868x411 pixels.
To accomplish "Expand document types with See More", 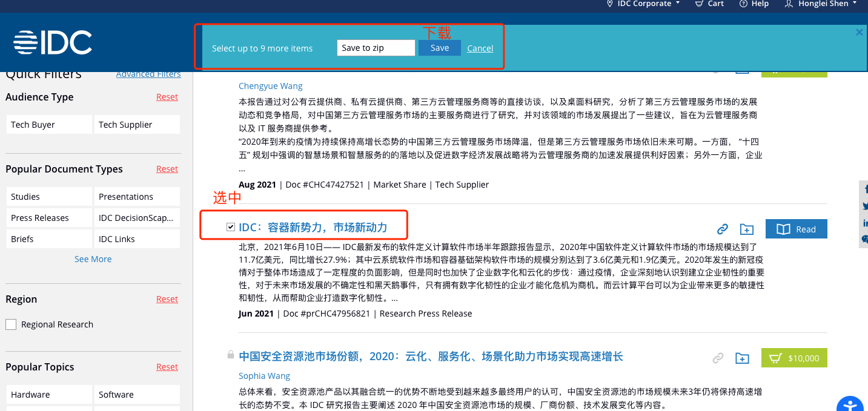I will pyautogui.click(x=93, y=258).
